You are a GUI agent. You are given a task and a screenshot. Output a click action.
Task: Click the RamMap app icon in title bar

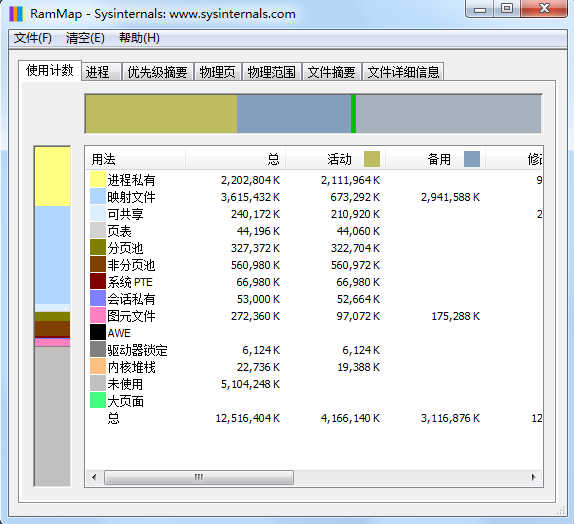pyautogui.click(x=16, y=14)
